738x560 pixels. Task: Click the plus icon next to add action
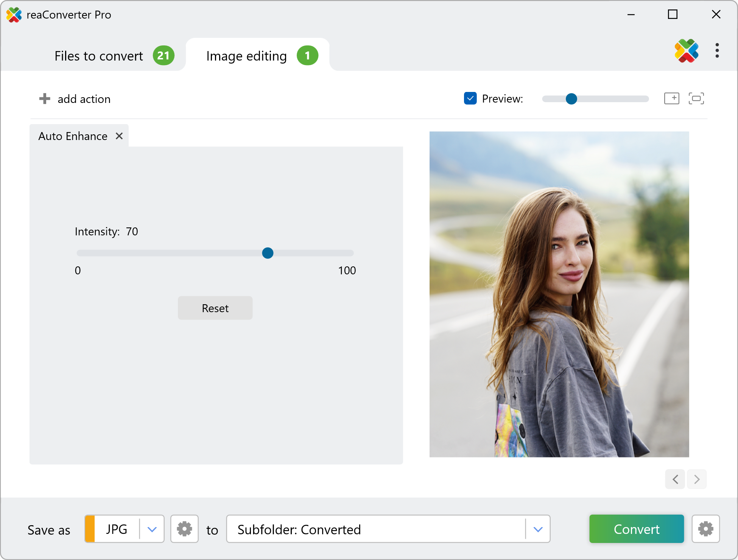(x=45, y=99)
